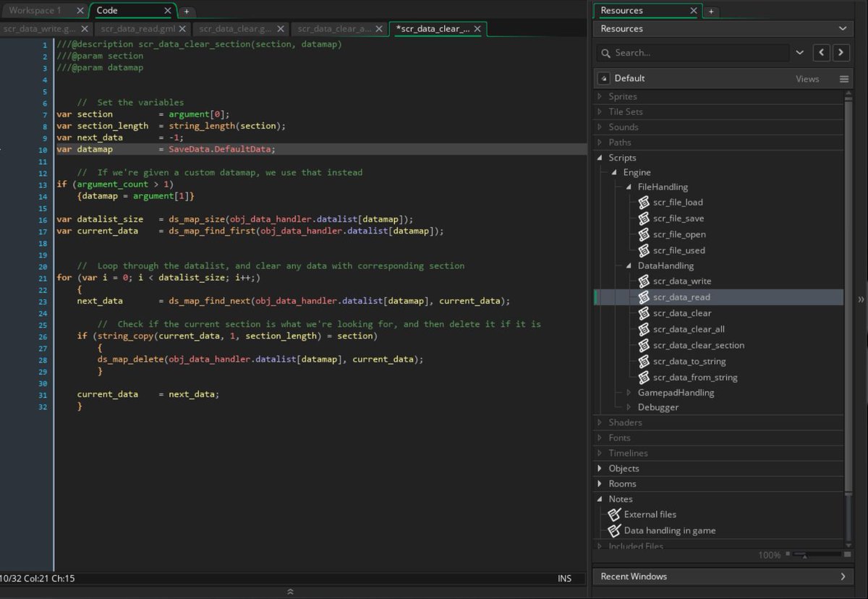Add a new workspace tab with plus
This screenshot has width=868, height=599.
point(186,11)
